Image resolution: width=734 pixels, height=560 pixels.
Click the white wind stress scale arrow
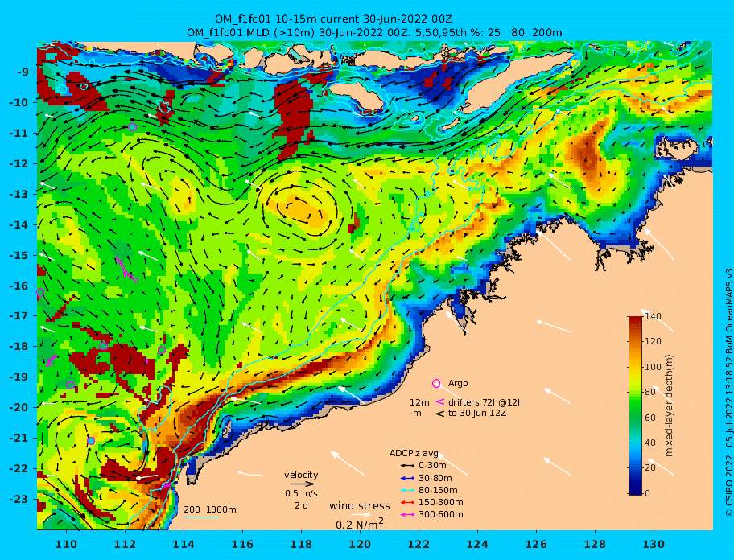coord(361,515)
